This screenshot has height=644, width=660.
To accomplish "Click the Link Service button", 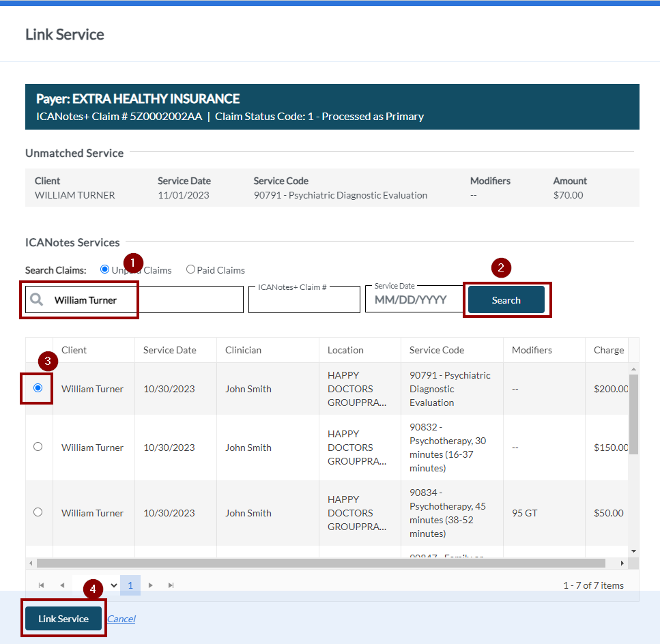I will 63,619.
